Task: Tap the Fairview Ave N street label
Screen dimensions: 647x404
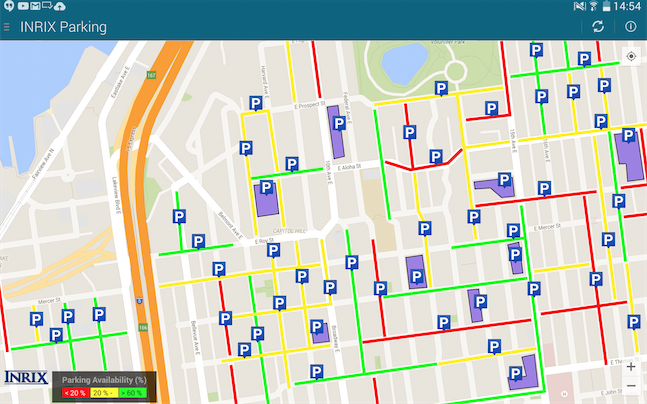Action: 43,164
